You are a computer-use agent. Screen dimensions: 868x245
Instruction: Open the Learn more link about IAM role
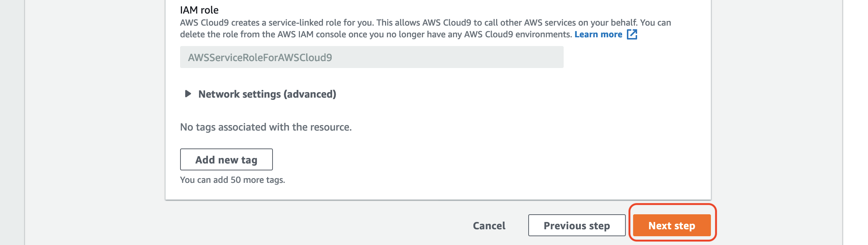pos(598,34)
